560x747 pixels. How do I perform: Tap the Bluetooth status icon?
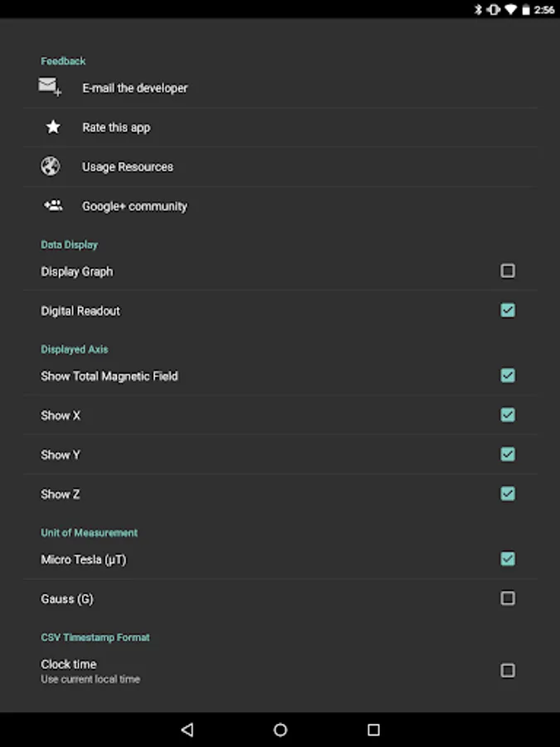tap(478, 9)
